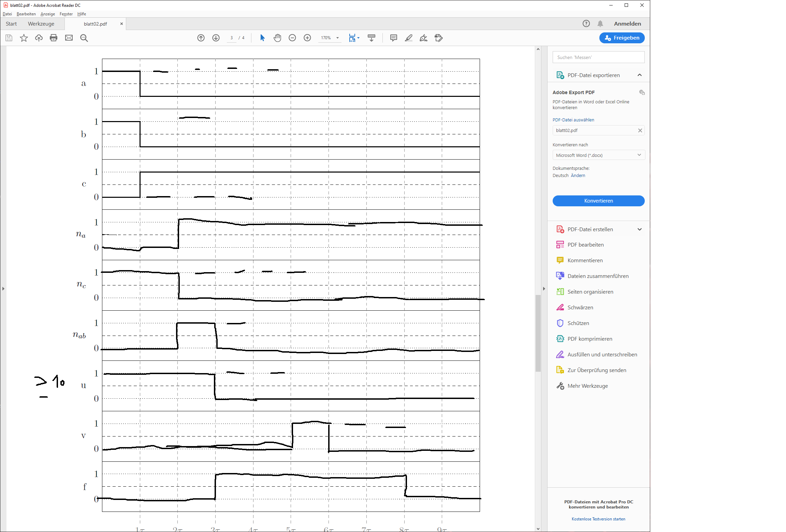
Task: Click the Freigeben share button
Action: pos(622,38)
